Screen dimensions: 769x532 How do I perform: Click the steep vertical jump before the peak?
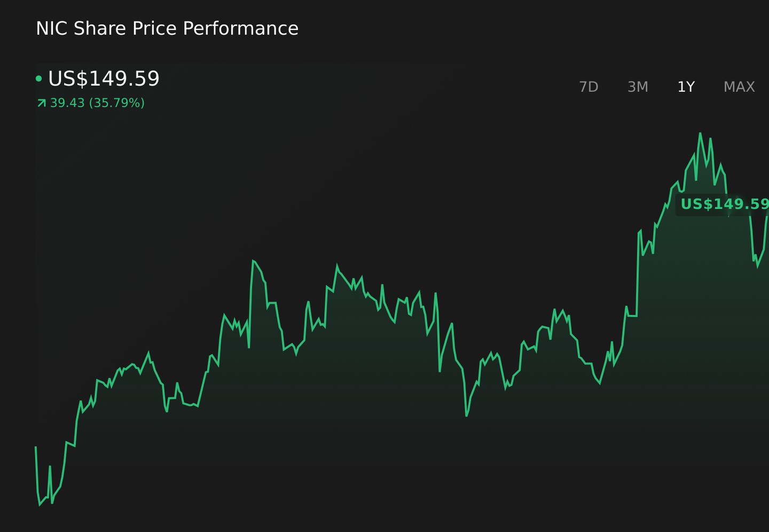coord(638,272)
